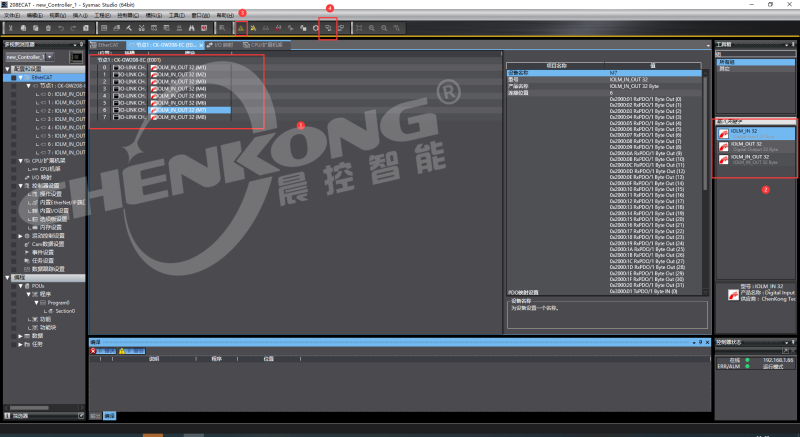Image resolution: width=800 pixels, height=437 pixels.
Task: Close the Node1 CK-GW208-EC tab
Action: coord(201,45)
